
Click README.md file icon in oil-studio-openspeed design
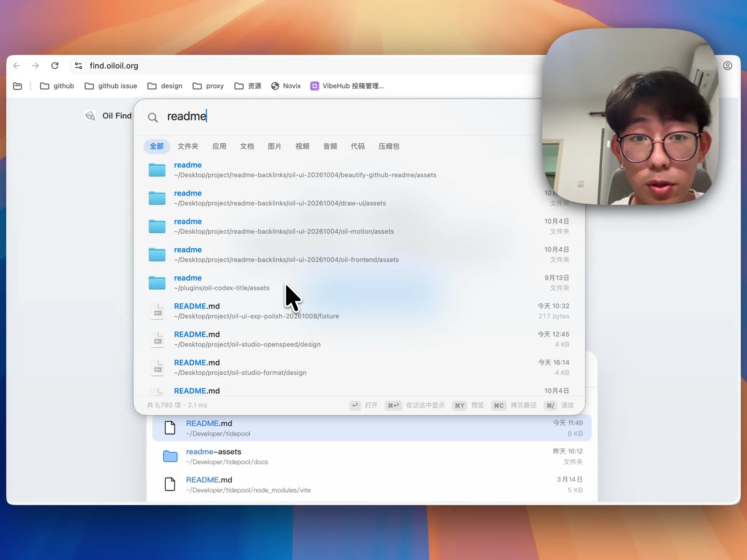coord(157,339)
